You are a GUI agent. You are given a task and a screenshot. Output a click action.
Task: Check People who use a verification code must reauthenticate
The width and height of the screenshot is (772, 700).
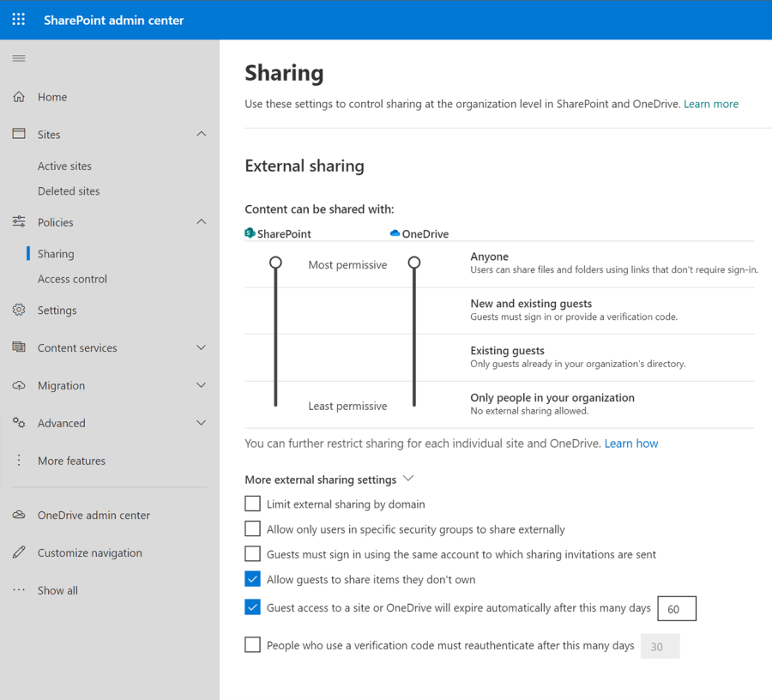point(252,644)
